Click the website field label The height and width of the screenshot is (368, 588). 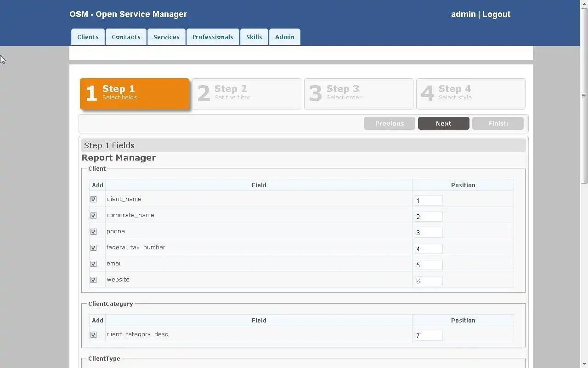pos(118,280)
